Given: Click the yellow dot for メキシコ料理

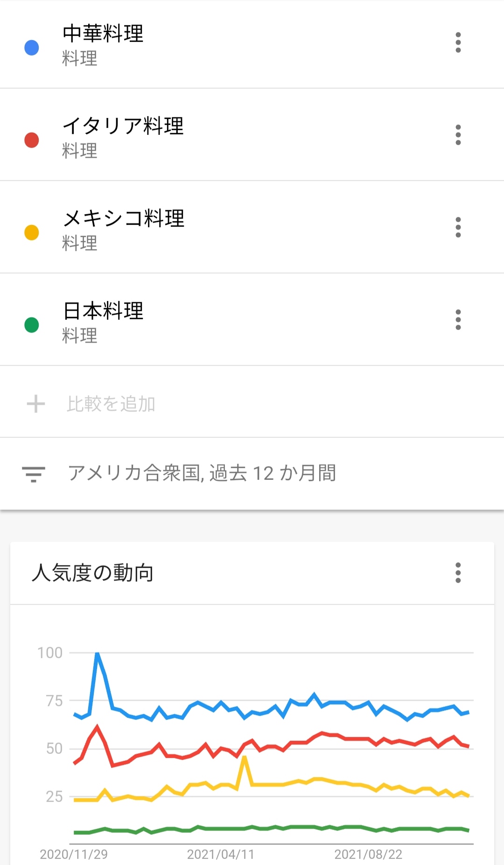Looking at the screenshot, I should pyautogui.click(x=32, y=232).
